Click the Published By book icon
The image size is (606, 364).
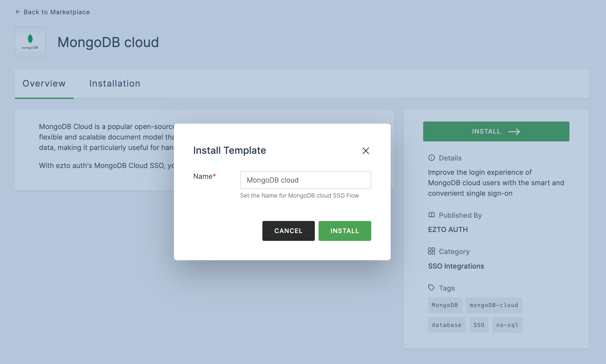point(432,215)
